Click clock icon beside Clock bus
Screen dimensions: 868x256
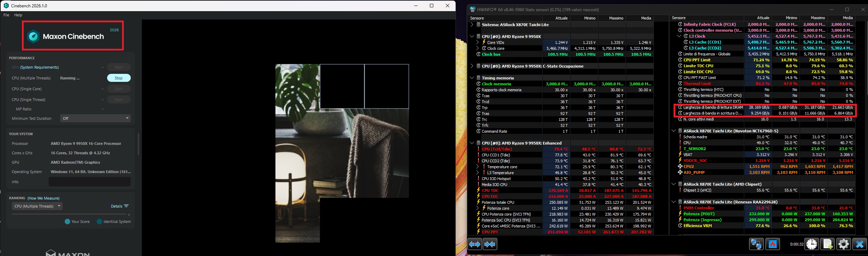click(x=479, y=54)
